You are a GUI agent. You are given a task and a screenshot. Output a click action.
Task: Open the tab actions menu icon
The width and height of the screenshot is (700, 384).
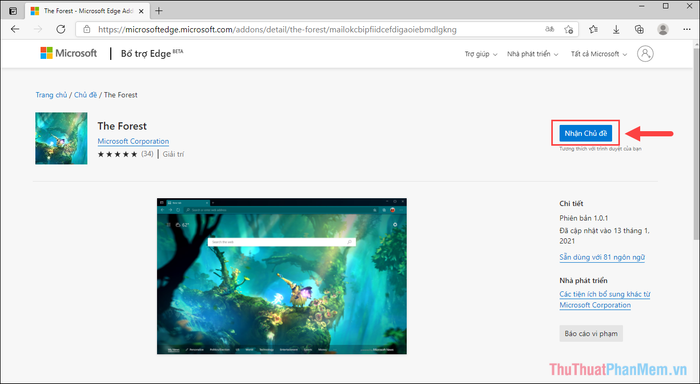point(13,11)
